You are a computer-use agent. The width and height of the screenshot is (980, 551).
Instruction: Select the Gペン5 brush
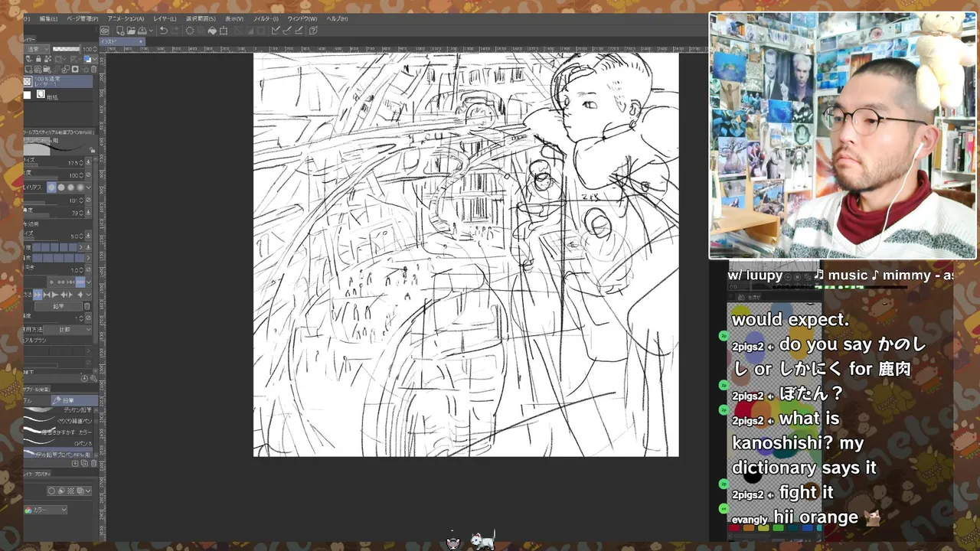(x=58, y=443)
